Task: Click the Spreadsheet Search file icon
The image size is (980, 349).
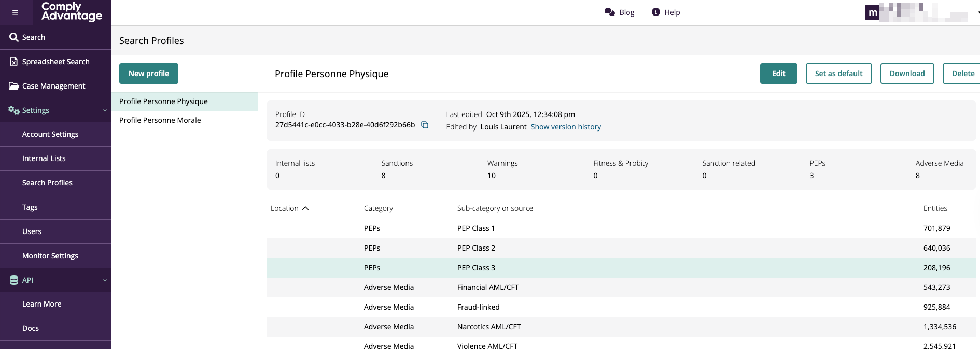Action: pos(14,62)
